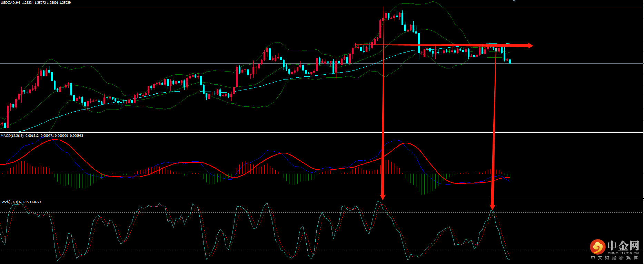Click the Stochastic value 11.8773
This screenshot has height=264, width=644.
pyautogui.click(x=35, y=202)
